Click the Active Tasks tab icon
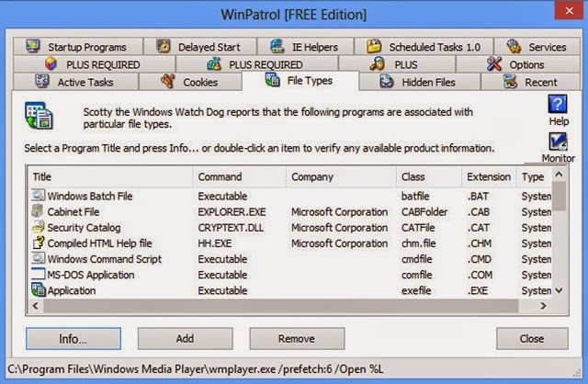588x384 pixels. (x=42, y=82)
